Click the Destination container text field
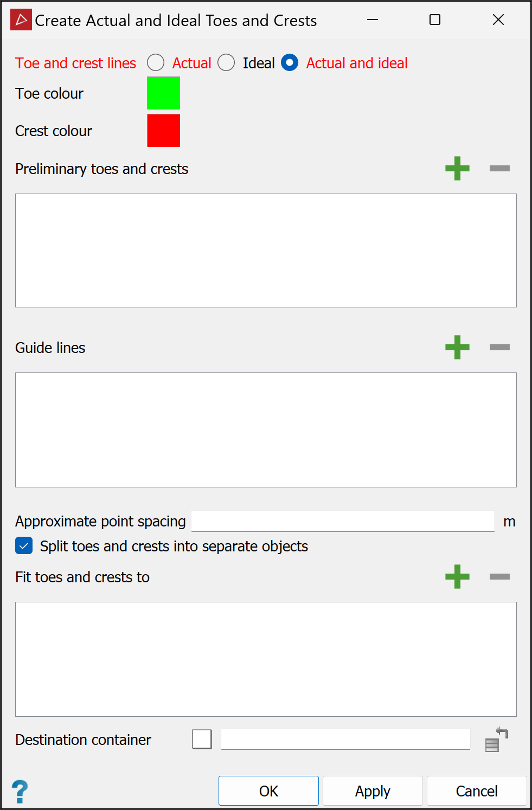 pos(345,739)
